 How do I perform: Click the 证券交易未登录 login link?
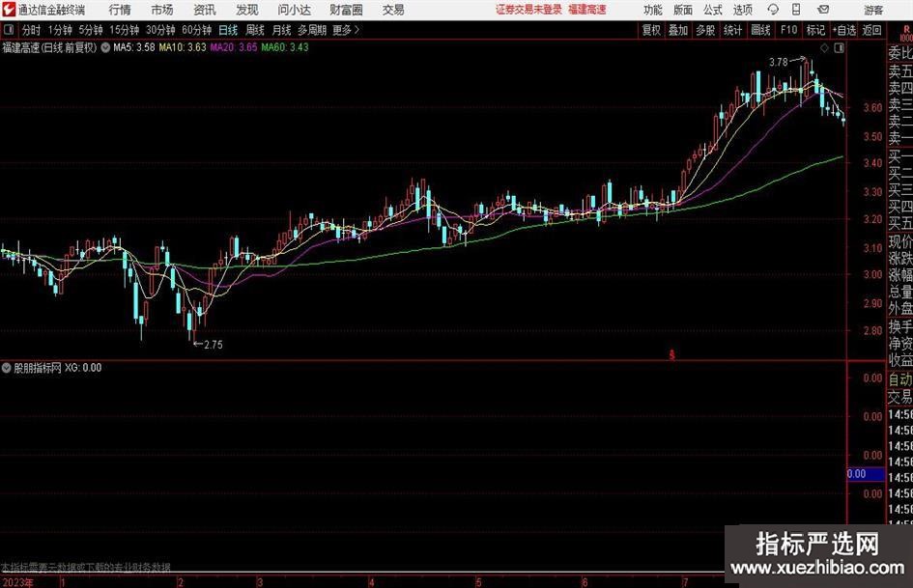[529, 10]
